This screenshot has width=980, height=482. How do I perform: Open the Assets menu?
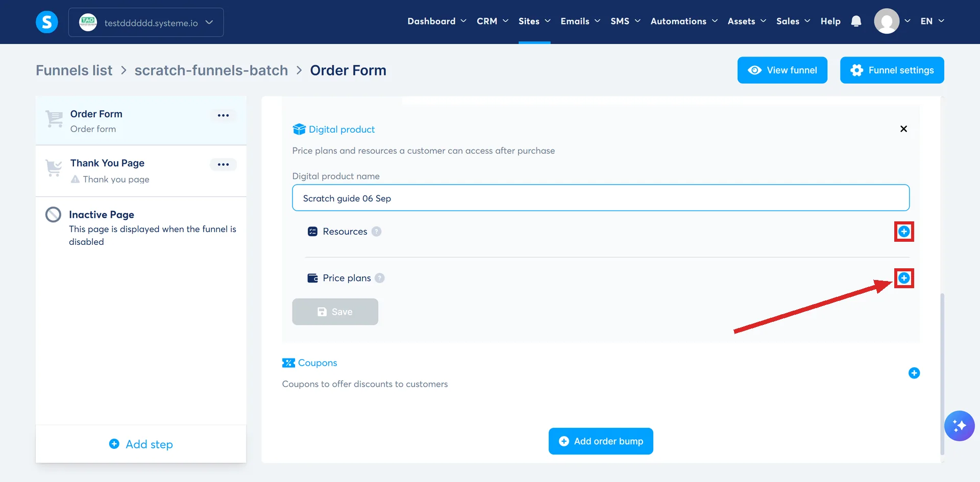[747, 21]
